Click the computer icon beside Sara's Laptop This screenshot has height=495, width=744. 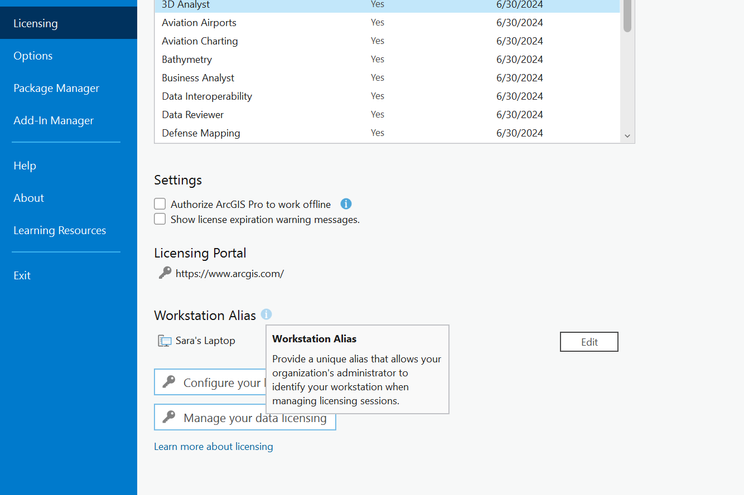tap(165, 341)
